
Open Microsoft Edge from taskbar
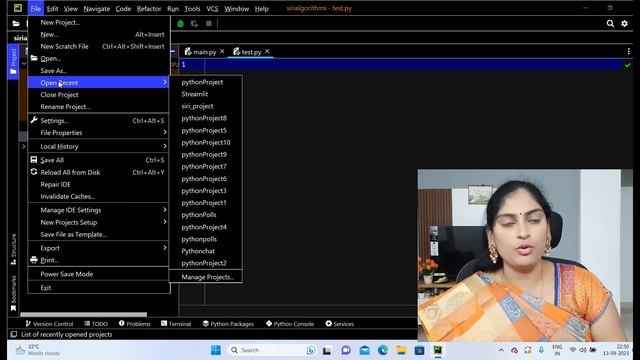coord(383,350)
